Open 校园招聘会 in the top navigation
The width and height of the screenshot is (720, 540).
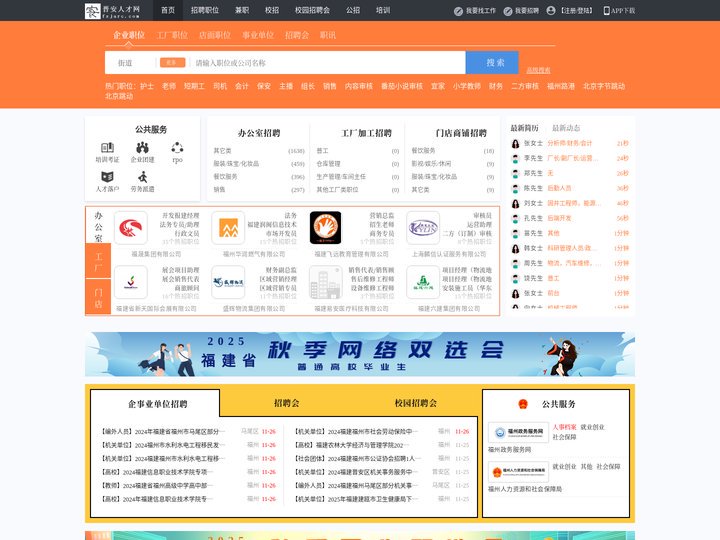coord(312,10)
